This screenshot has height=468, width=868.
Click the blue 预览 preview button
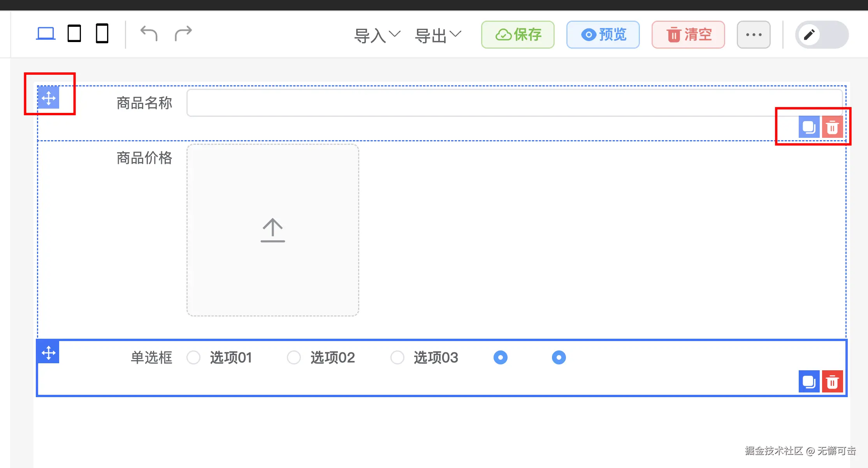click(x=603, y=35)
